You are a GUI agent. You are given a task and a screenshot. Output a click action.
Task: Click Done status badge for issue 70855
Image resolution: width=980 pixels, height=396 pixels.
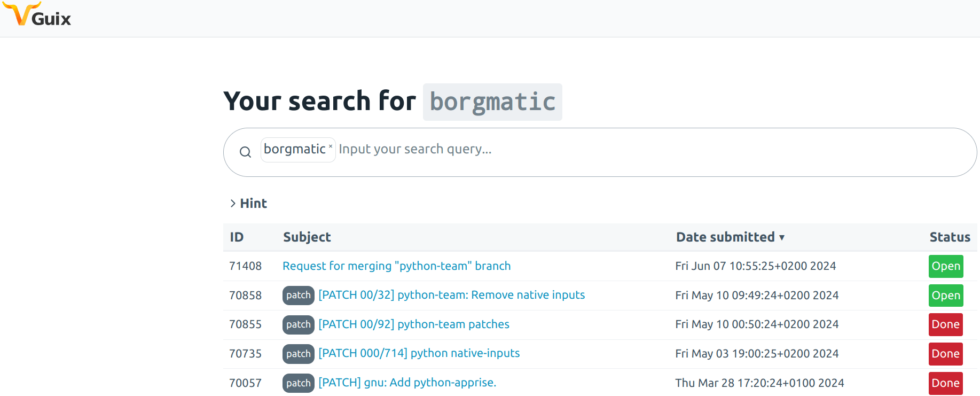click(946, 324)
